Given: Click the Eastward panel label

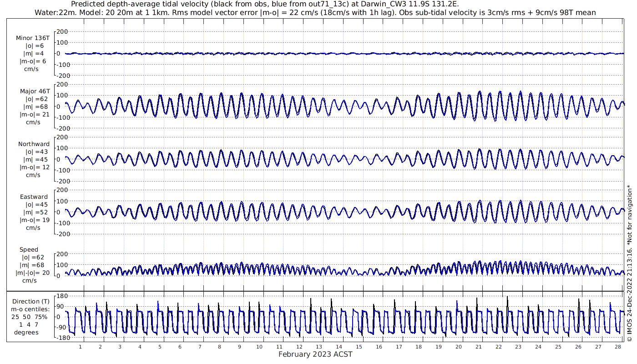Looking at the screenshot, I should (34, 197).
